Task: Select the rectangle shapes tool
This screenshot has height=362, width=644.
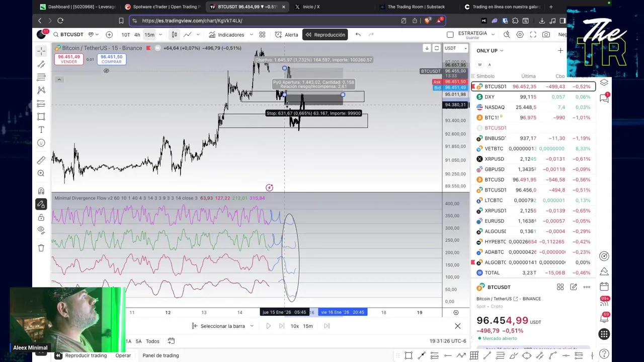Action: point(41,117)
